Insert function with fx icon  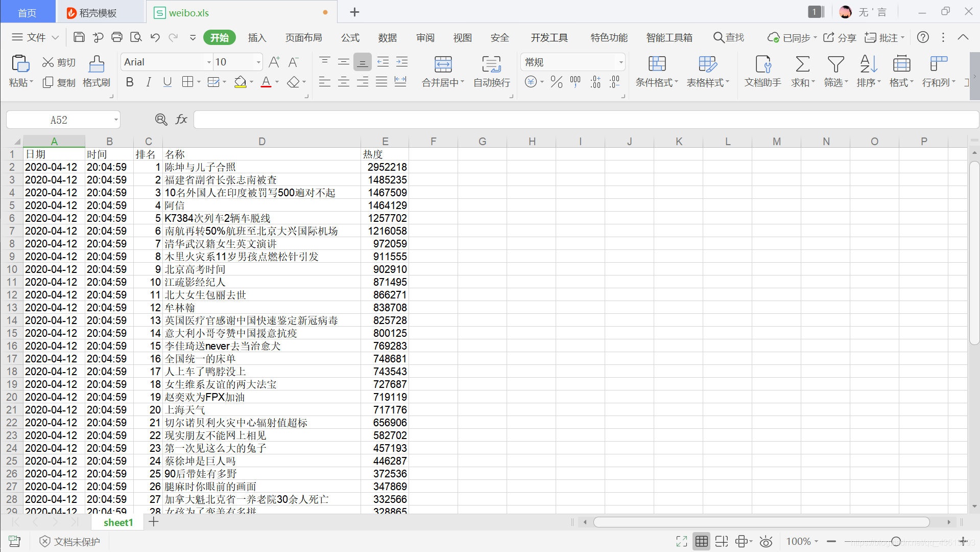point(181,120)
